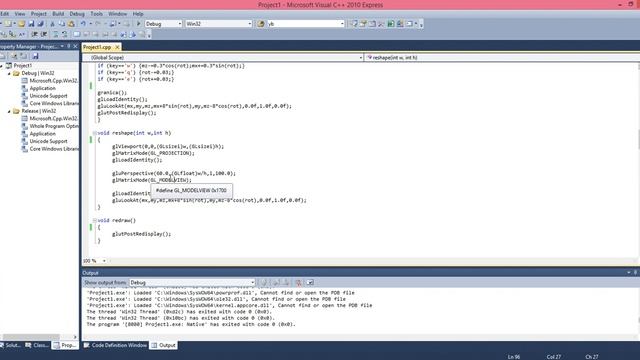This screenshot has width=640, height=360.
Task: Click the Increase indent icon
Action: coord(44,35)
